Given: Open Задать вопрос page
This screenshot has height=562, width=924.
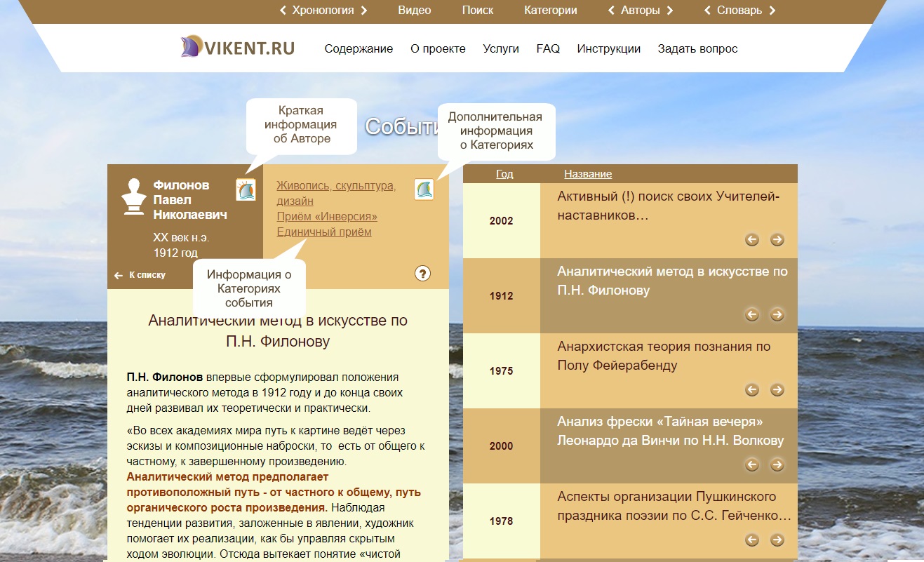Looking at the screenshot, I should pyautogui.click(x=697, y=48).
